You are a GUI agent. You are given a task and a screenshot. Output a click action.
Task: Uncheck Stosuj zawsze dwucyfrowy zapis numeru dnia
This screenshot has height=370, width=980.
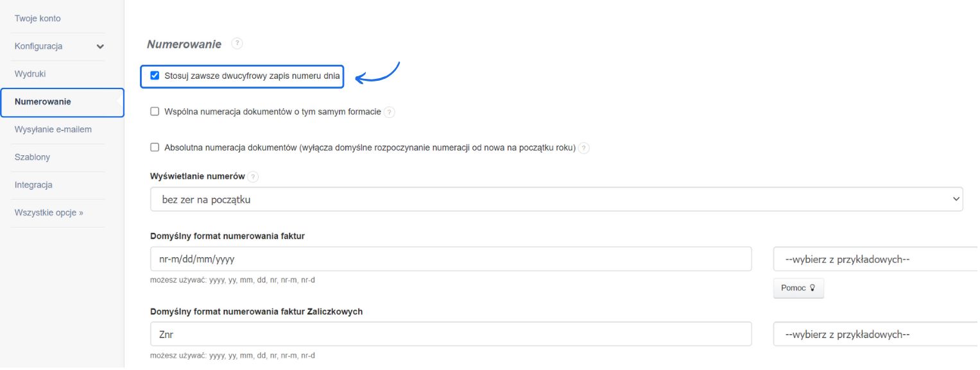tap(155, 76)
